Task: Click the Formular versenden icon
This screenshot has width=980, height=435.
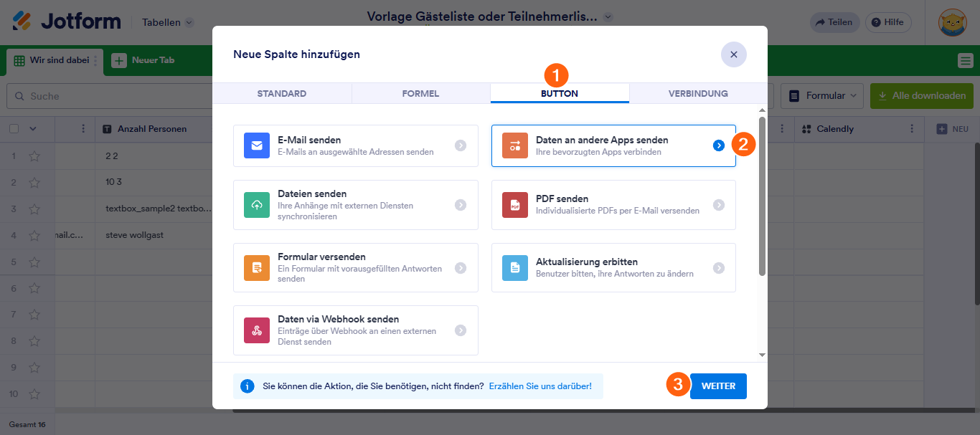Action: tap(256, 267)
